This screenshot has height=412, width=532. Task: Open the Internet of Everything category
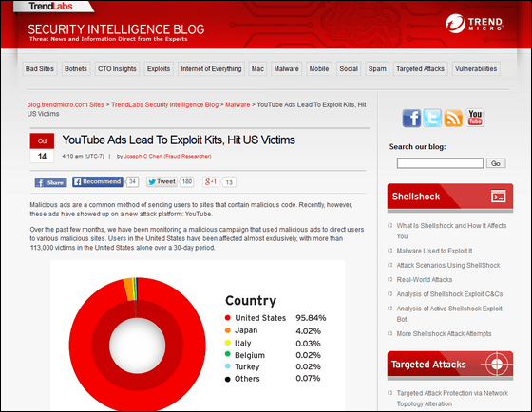[x=211, y=69]
